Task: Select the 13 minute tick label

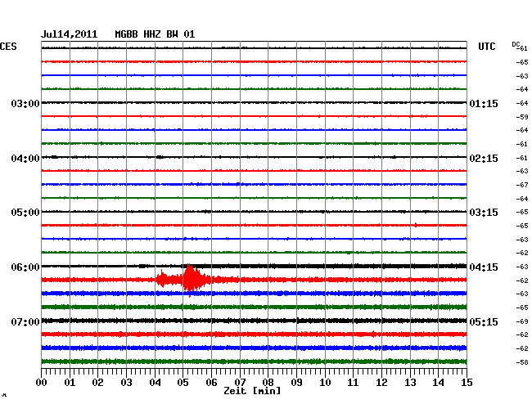Action: (410, 383)
